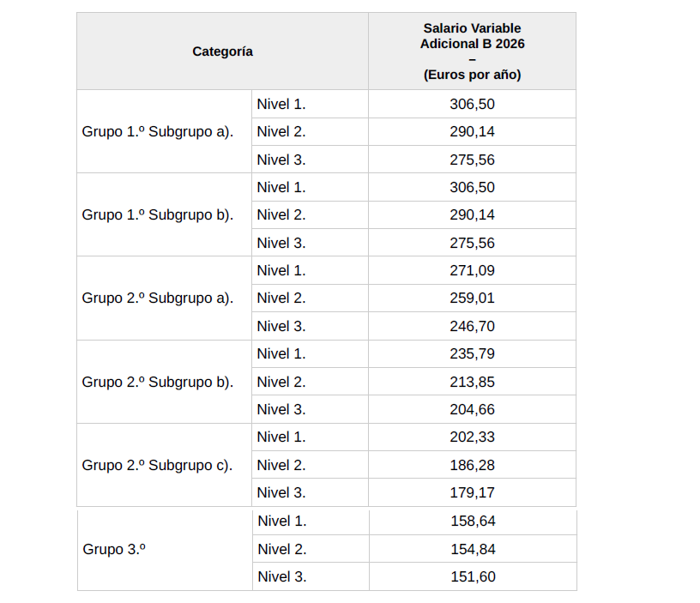Click the Grupo 2.º Subgrupo c) cell

165,465
